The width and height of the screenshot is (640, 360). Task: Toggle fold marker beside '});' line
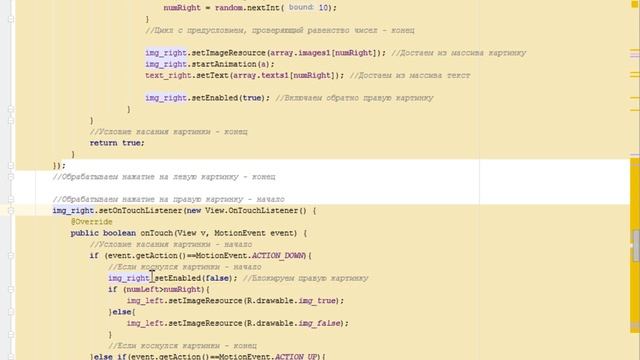point(11,166)
